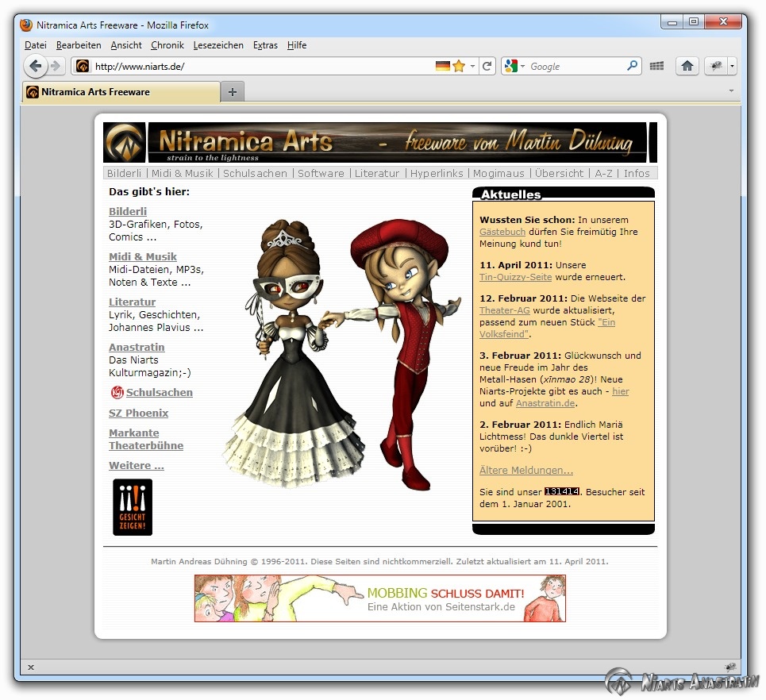Image resolution: width=766 pixels, height=700 pixels.
Task: Expand the address bar history dropdown arrow
Action: 473,67
